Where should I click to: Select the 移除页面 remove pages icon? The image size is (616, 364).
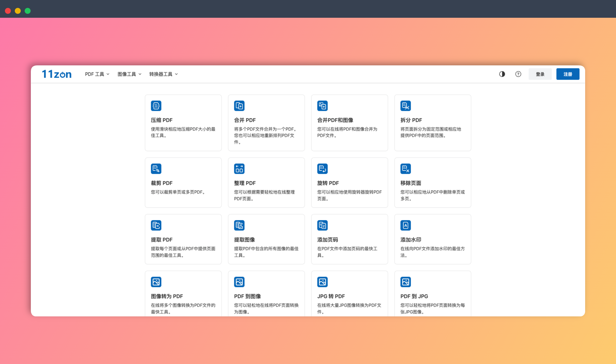406,169
